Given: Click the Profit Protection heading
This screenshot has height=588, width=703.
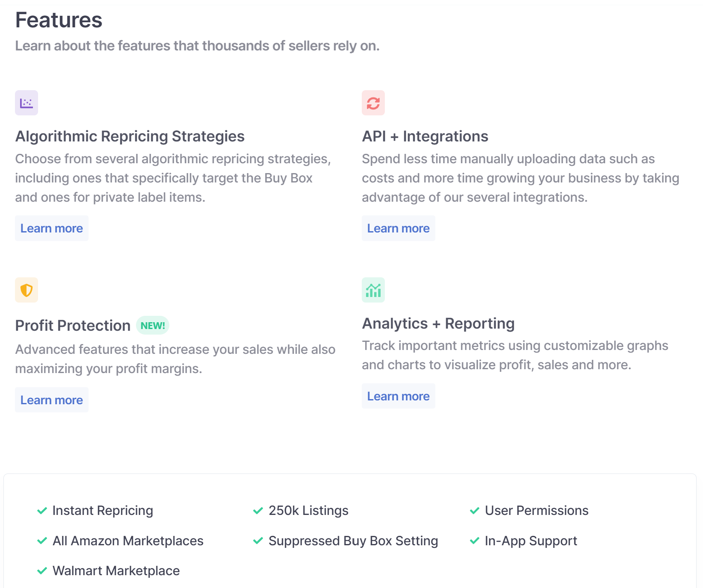Looking at the screenshot, I should point(73,326).
